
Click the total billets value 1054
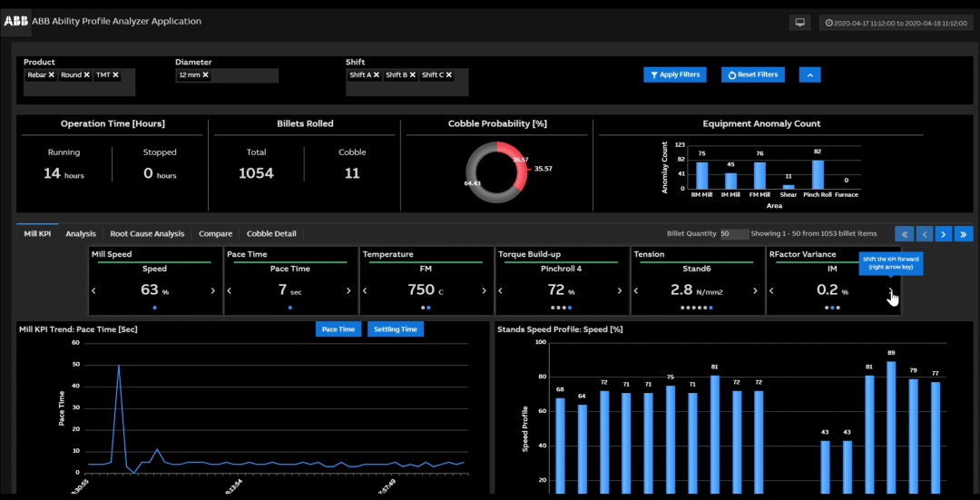[256, 173]
